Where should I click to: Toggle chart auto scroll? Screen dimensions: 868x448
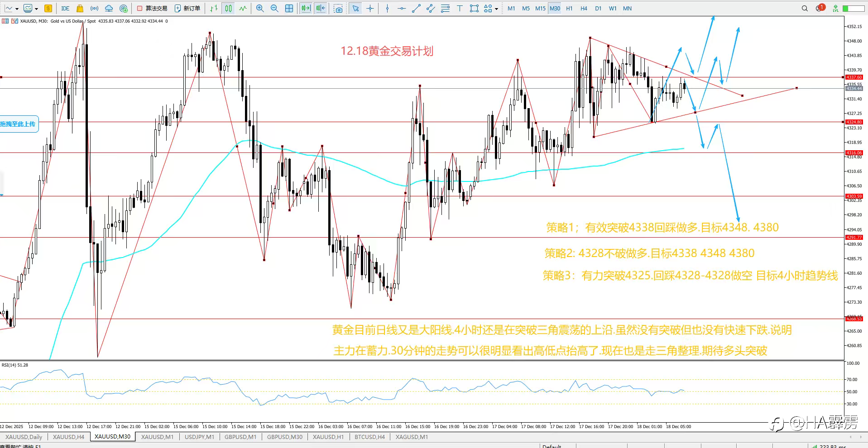coord(306,8)
